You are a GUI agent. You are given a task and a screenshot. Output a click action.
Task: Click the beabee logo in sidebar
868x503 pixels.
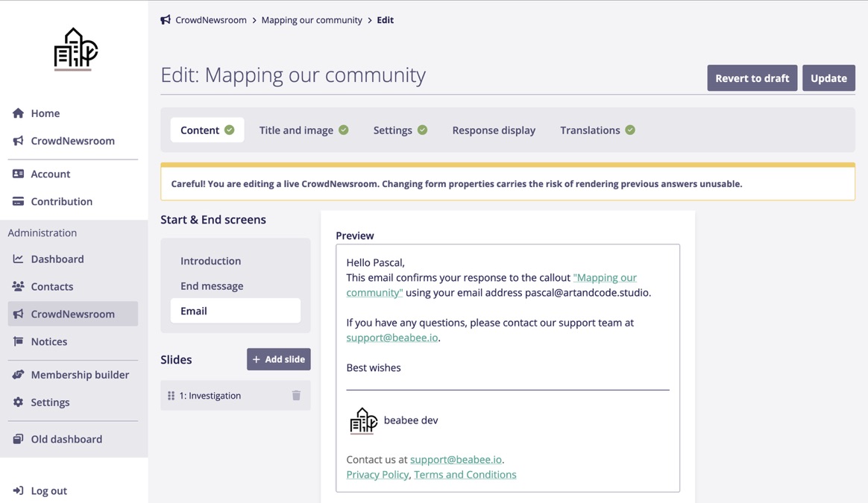coord(75,49)
